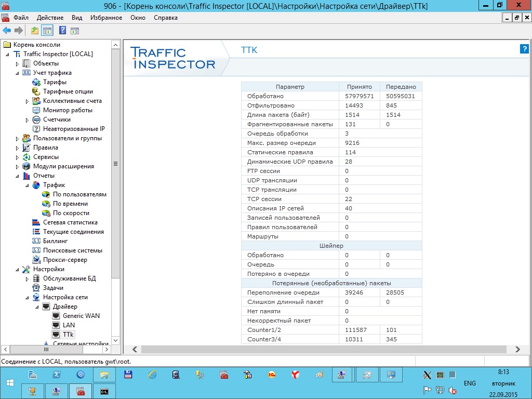Select Корень консоли root folder
Image resolution: width=532 pixels, height=399 pixels.
pos(37,45)
